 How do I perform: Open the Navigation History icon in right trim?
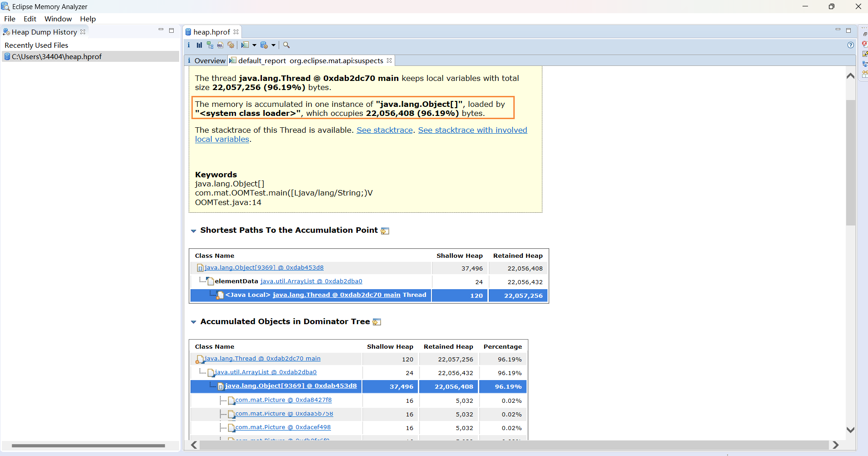point(864,64)
